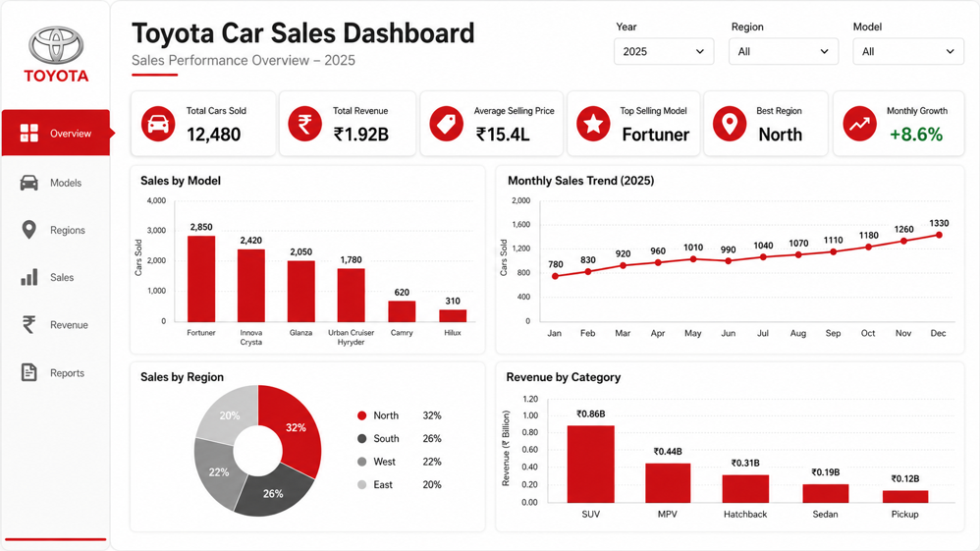Go to the Overview menu item
The image size is (980, 551).
[x=56, y=133]
